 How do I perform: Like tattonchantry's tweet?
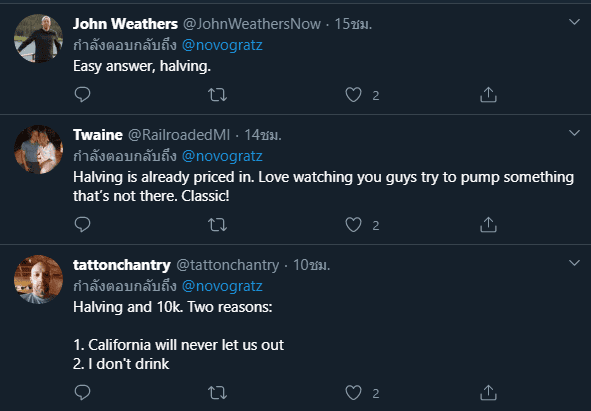(x=353, y=393)
